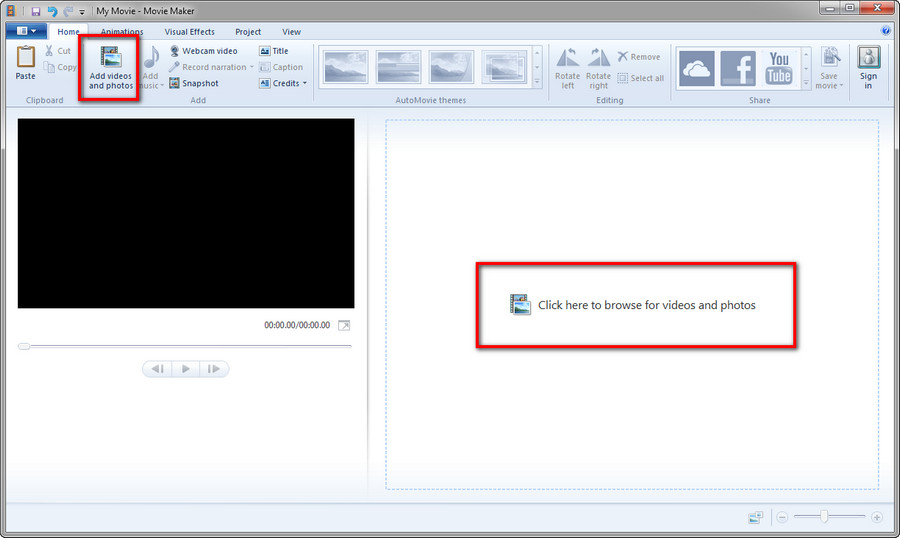Viewport: 900px width, 538px height.
Task: Add a Caption to the clip
Action: point(281,67)
